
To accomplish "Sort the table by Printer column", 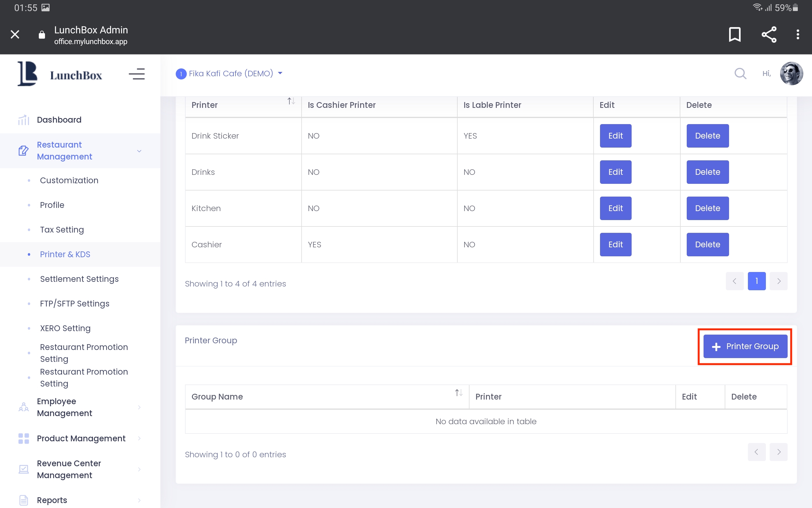I will (x=291, y=101).
